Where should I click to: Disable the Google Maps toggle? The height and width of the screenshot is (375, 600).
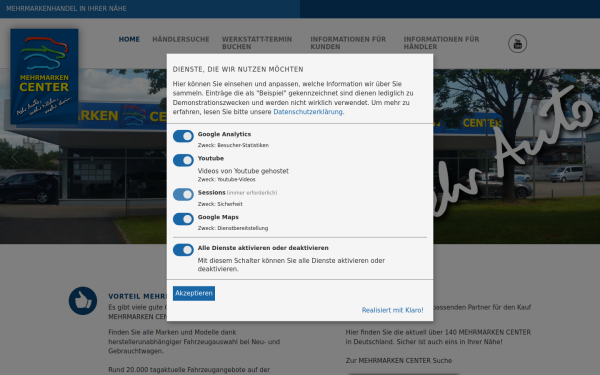[183, 219]
